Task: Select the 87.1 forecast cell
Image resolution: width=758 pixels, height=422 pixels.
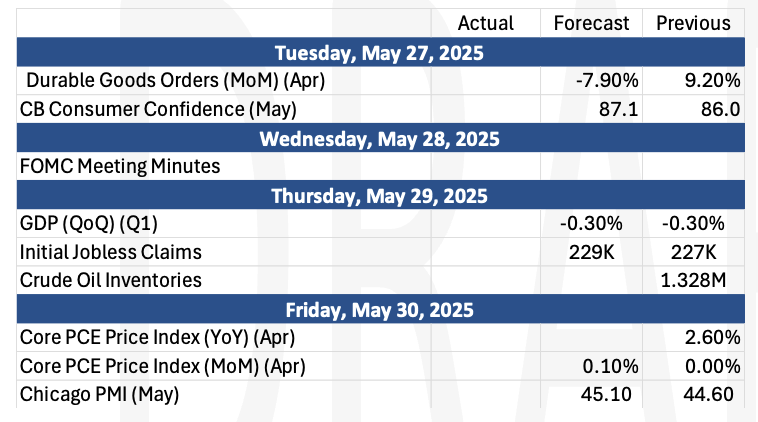Action: click(x=591, y=109)
